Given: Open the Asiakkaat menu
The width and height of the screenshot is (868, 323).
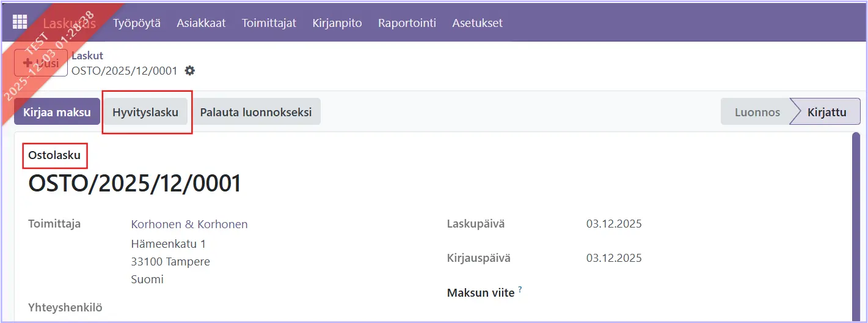Looking at the screenshot, I should point(201,23).
